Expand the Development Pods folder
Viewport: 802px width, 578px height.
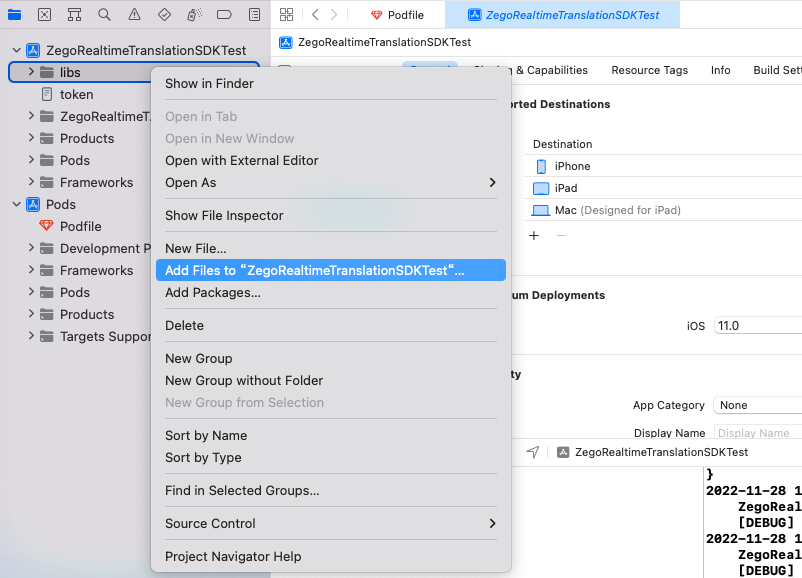[x=31, y=248]
